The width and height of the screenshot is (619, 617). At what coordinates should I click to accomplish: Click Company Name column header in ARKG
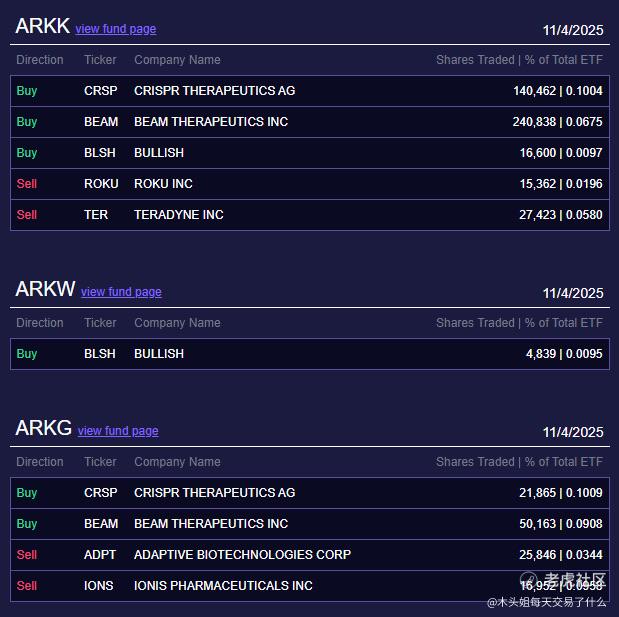tap(177, 462)
